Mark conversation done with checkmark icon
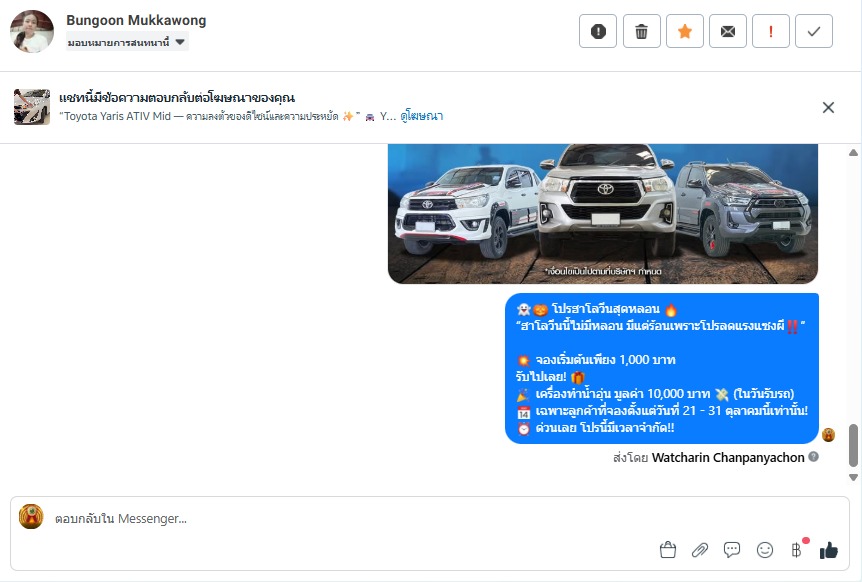The height and width of the screenshot is (582, 862). click(x=814, y=31)
